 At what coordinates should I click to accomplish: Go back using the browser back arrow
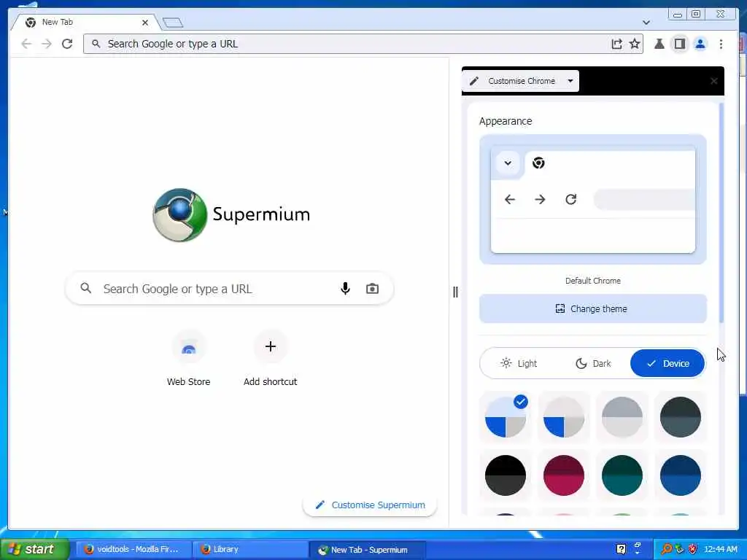pos(26,44)
